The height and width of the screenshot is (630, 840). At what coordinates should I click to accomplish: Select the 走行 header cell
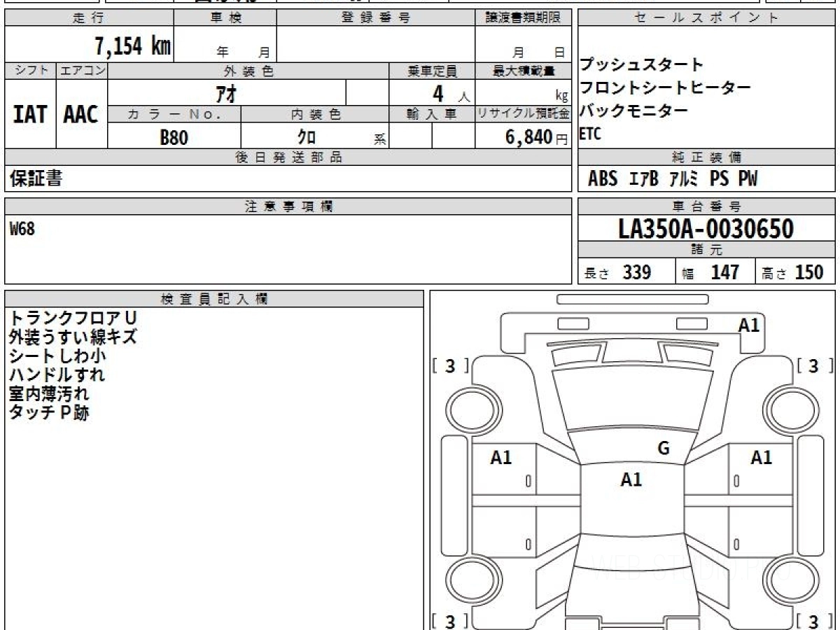[x=89, y=18]
